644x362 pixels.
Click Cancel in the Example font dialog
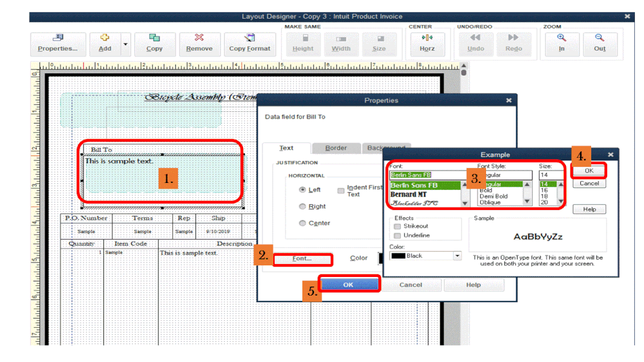point(589,184)
